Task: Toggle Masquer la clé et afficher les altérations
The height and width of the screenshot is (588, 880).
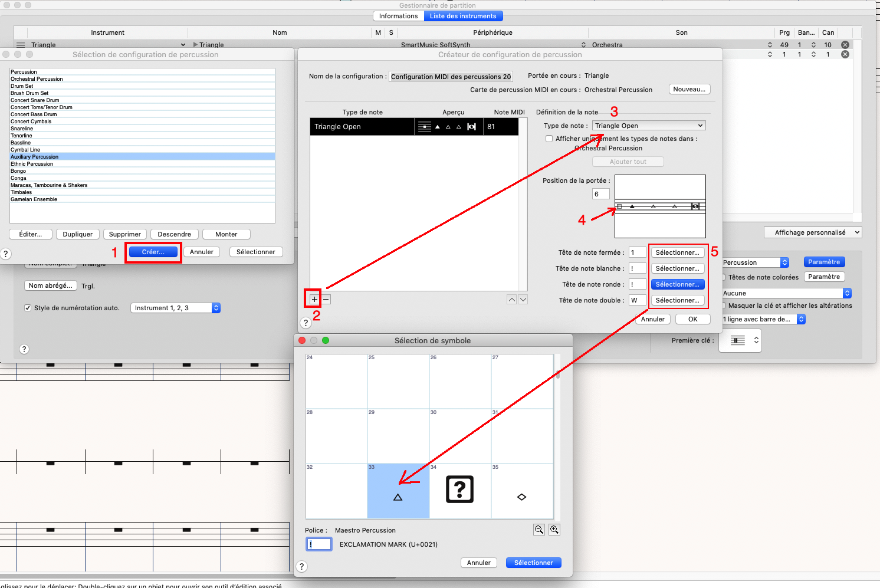Action: (x=724, y=306)
